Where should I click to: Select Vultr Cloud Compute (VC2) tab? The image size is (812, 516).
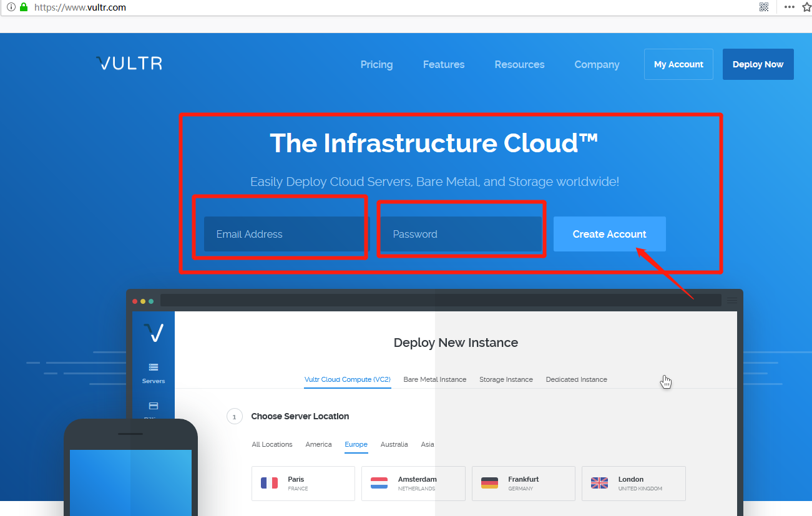tap(348, 379)
